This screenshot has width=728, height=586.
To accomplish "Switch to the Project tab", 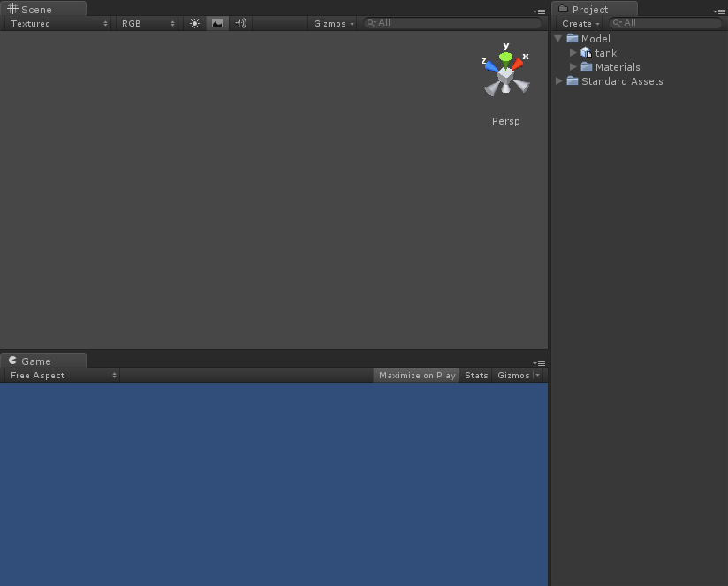I will [x=595, y=10].
